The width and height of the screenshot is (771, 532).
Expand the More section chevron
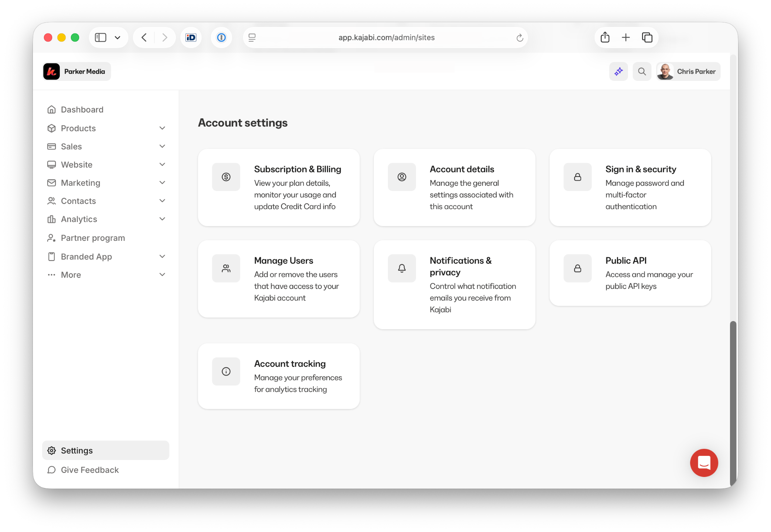click(x=162, y=274)
